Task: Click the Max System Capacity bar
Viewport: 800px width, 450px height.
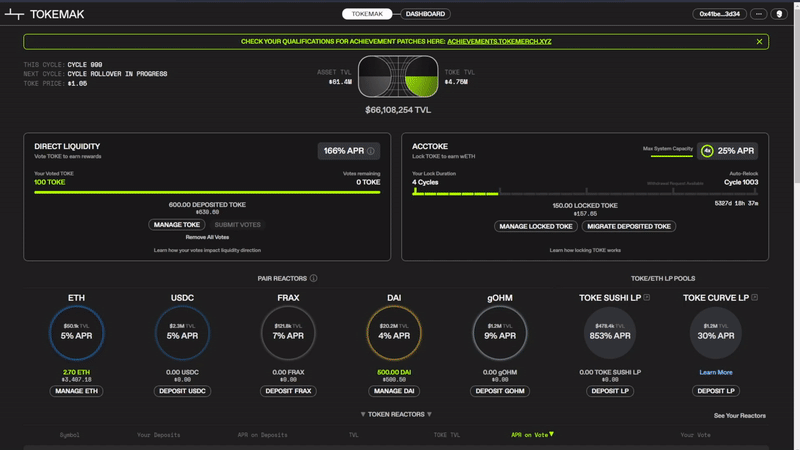Action: pyautogui.click(x=671, y=156)
